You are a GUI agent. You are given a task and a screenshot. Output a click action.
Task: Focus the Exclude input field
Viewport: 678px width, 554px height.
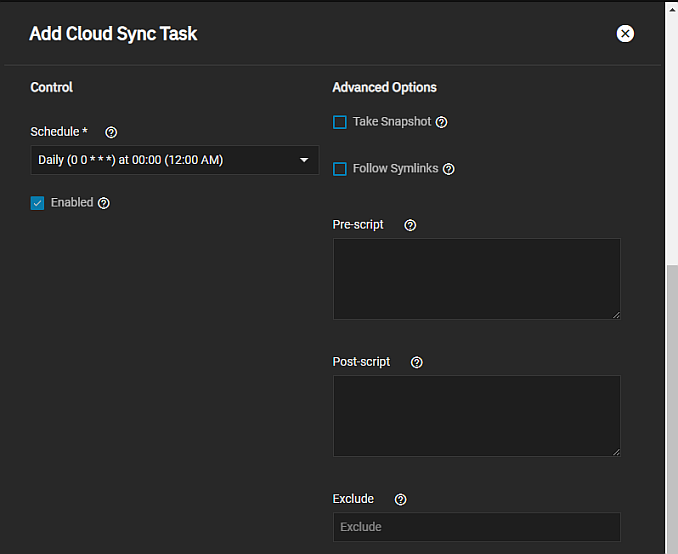tap(476, 527)
